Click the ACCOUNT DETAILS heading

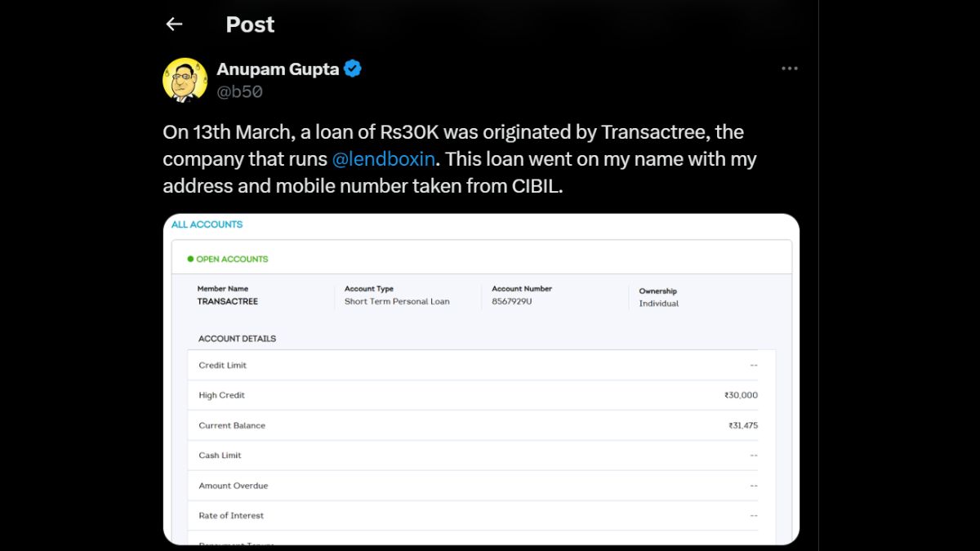(237, 338)
